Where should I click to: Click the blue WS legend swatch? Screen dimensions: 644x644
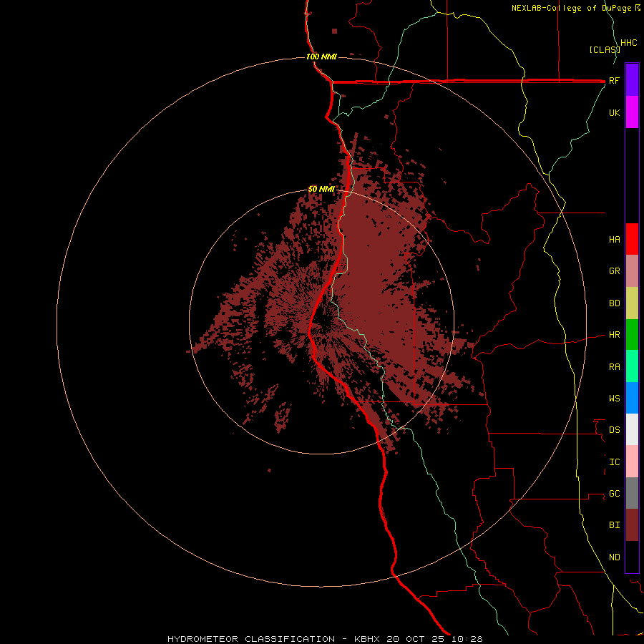(x=632, y=398)
